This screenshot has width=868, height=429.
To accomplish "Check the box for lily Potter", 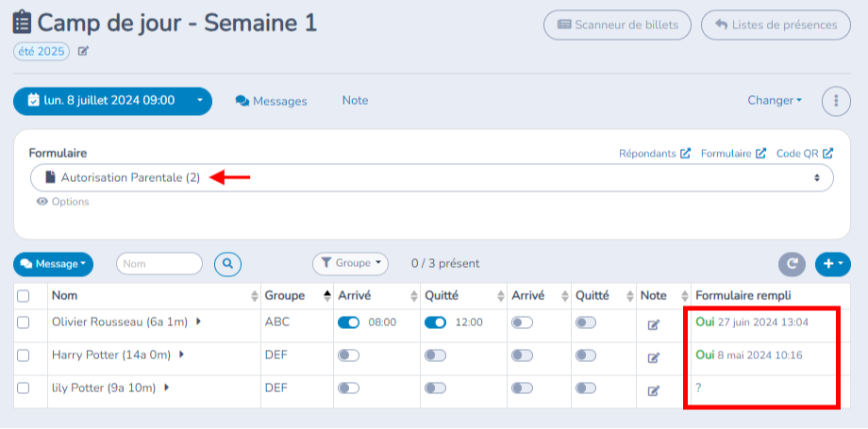I will tap(24, 388).
